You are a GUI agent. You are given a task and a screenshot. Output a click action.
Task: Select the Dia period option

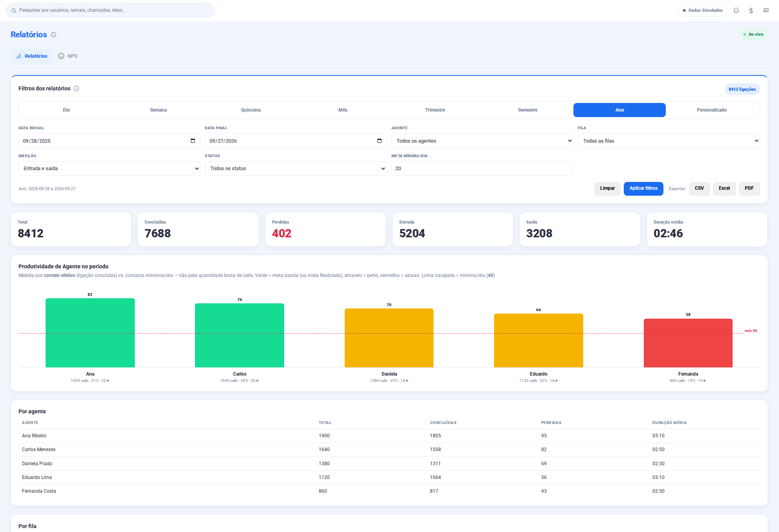click(x=66, y=110)
